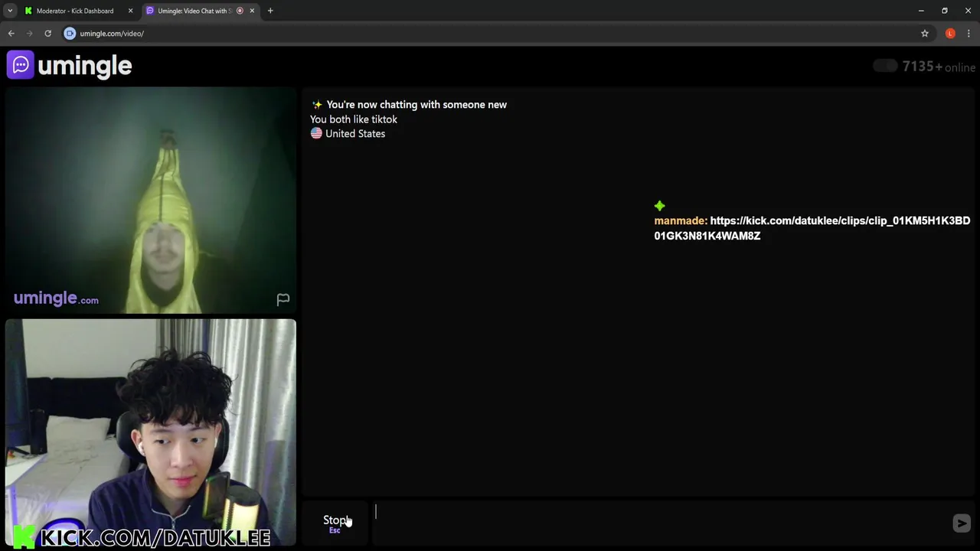
Task: View site information icon in address bar
Action: click(x=70, y=34)
